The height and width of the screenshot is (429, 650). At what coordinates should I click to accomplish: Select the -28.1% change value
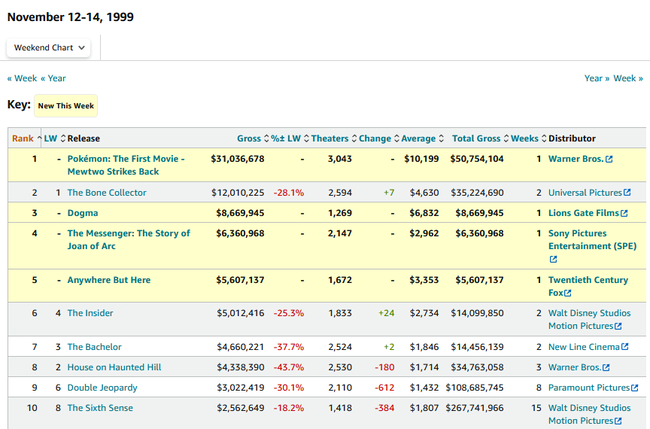pyautogui.click(x=289, y=193)
